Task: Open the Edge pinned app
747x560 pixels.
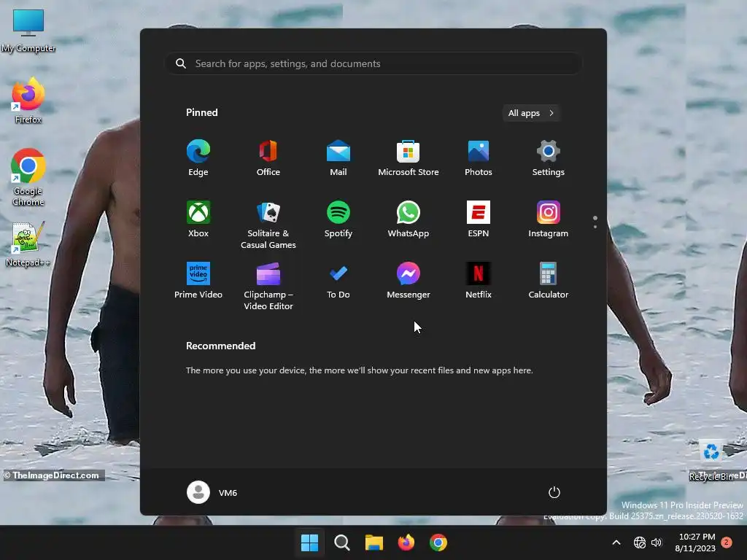Action: tap(198, 158)
